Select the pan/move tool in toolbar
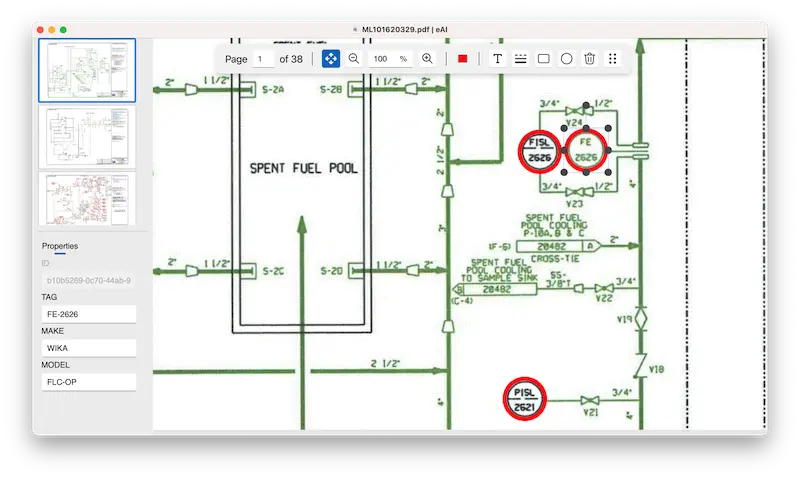The width and height of the screenshot is (800, 478). (x=331, y=59)
